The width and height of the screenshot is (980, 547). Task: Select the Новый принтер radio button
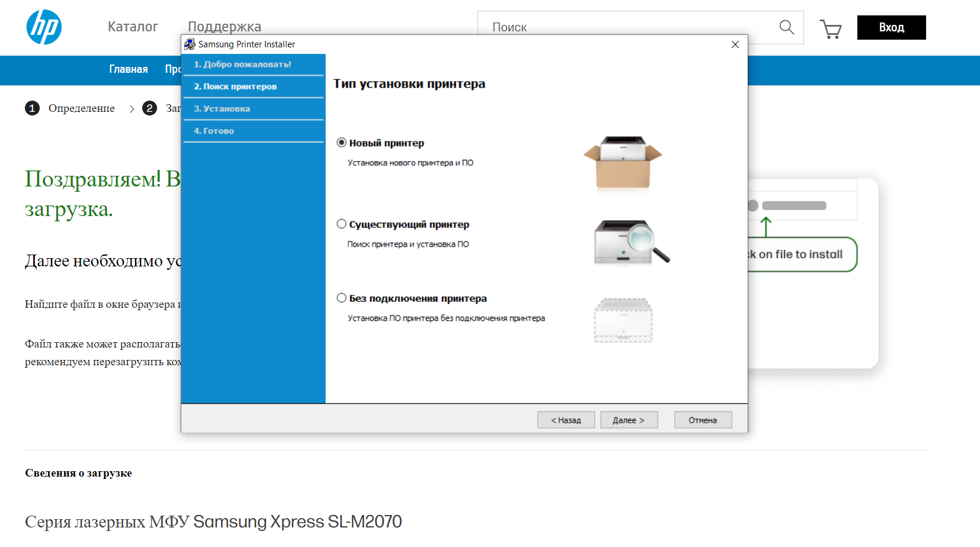click(x=341, y=143)
